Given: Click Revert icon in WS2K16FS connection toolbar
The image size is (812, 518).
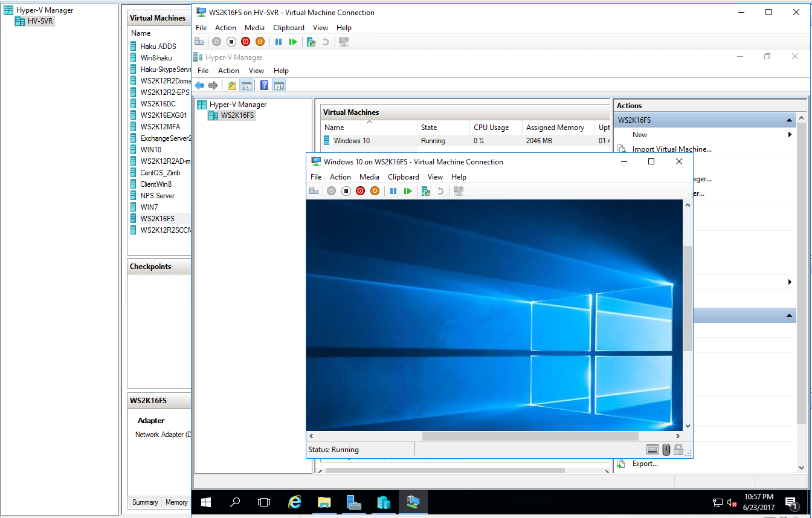Looking at the screenshot, I should click(x=326, y=42).
